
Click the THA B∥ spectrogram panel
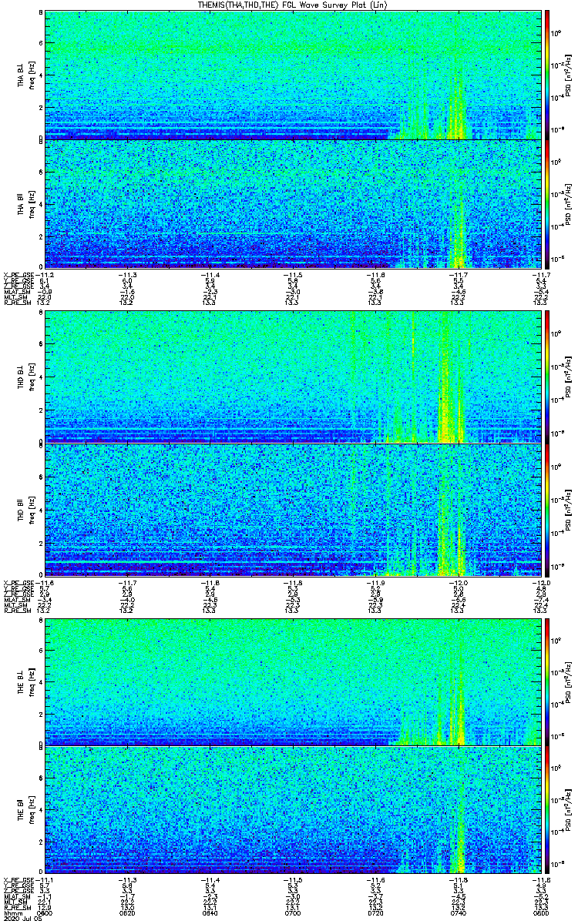point(293,204)
